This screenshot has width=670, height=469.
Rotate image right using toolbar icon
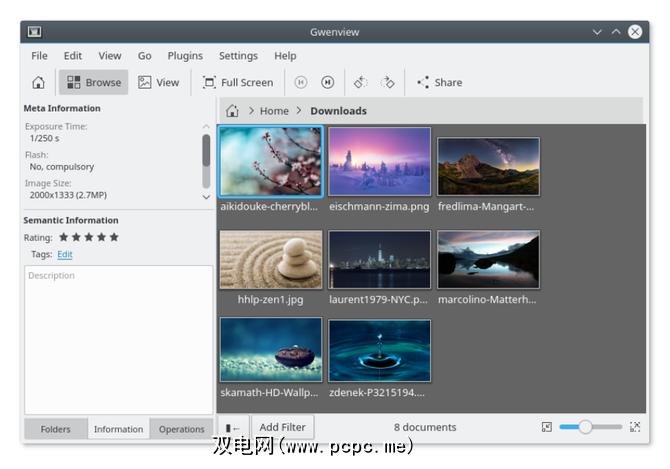click(388, 83)
